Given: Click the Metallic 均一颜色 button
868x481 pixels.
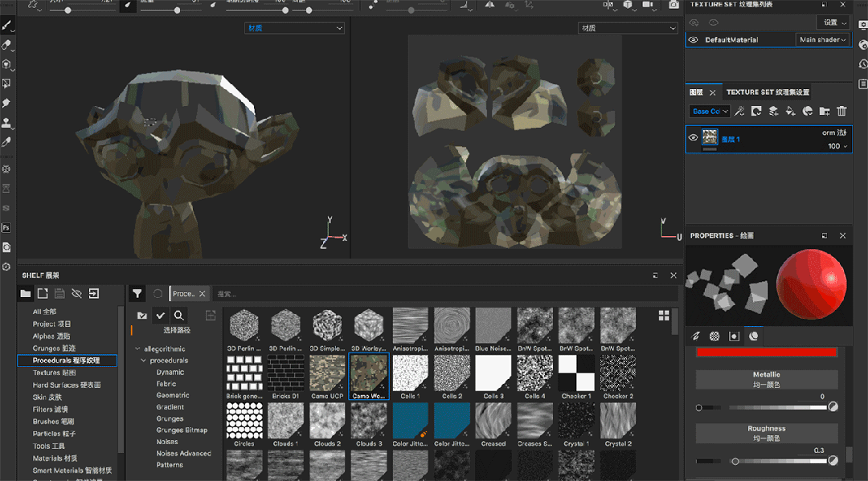Looking at the screenshot, I should 767,380.
